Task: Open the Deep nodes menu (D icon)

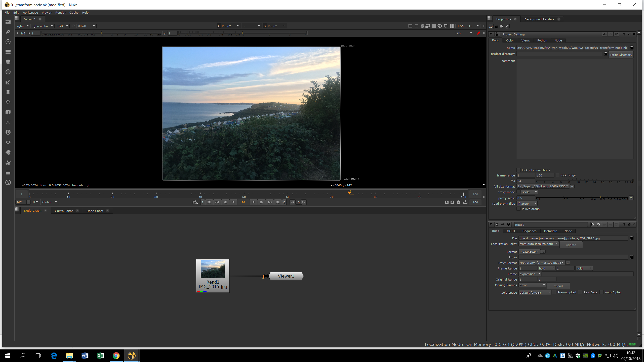Action: [8, 132]
